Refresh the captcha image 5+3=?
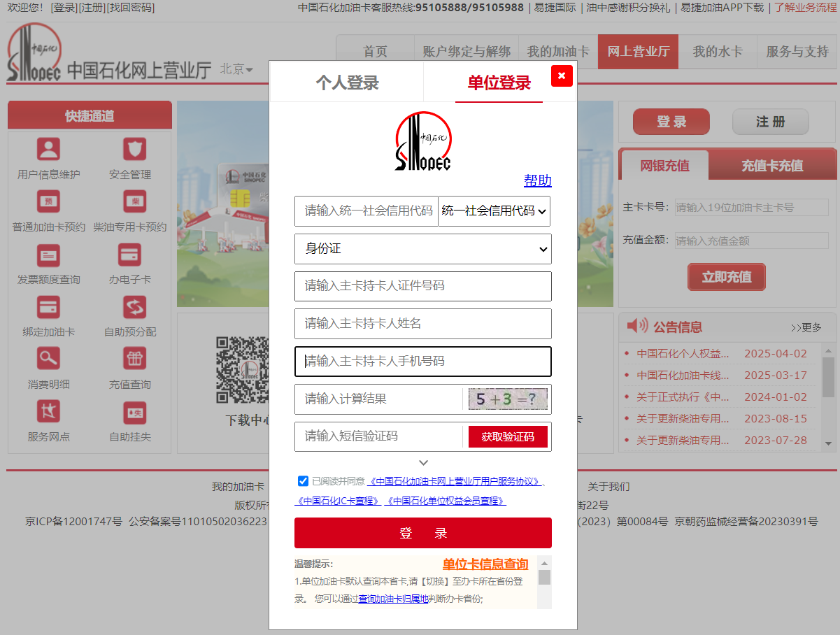Viewport: 840px width, 635px height. [508, 399]
